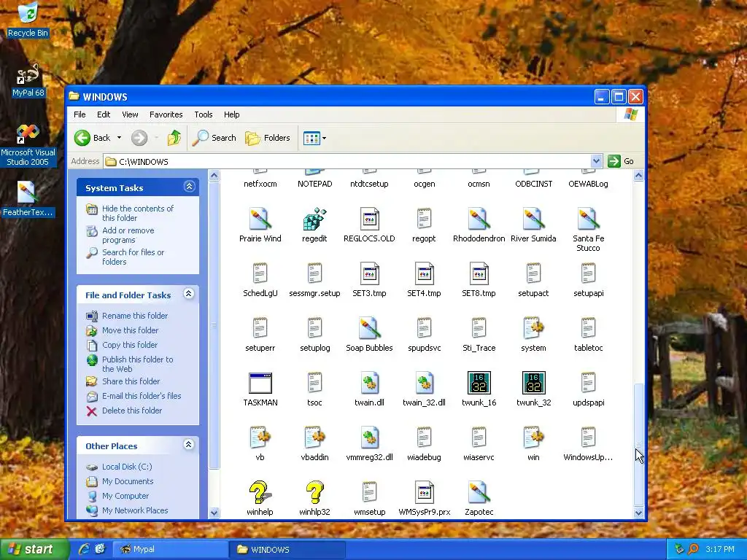Select the twunk_32 application icon

[x=533, y=383]
